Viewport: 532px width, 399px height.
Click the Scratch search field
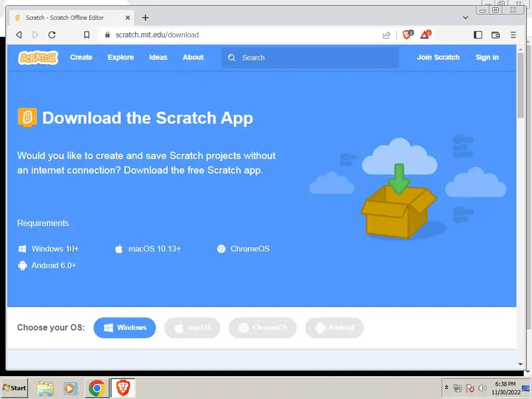(310, 58)
